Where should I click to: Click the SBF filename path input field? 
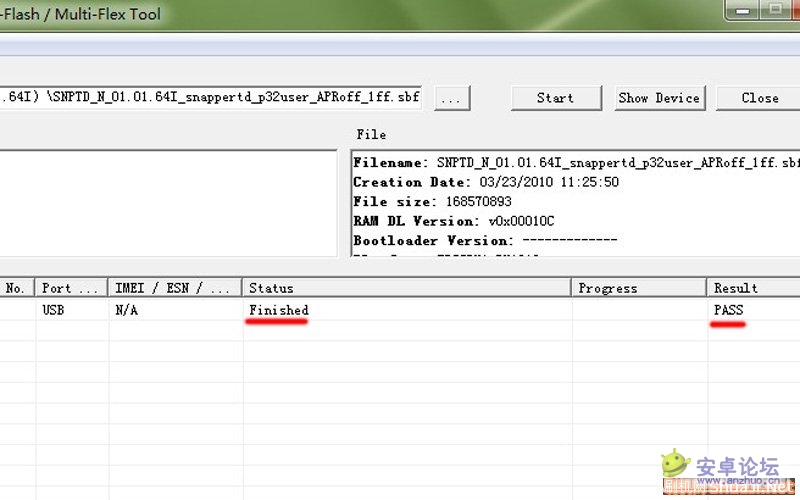210,97
